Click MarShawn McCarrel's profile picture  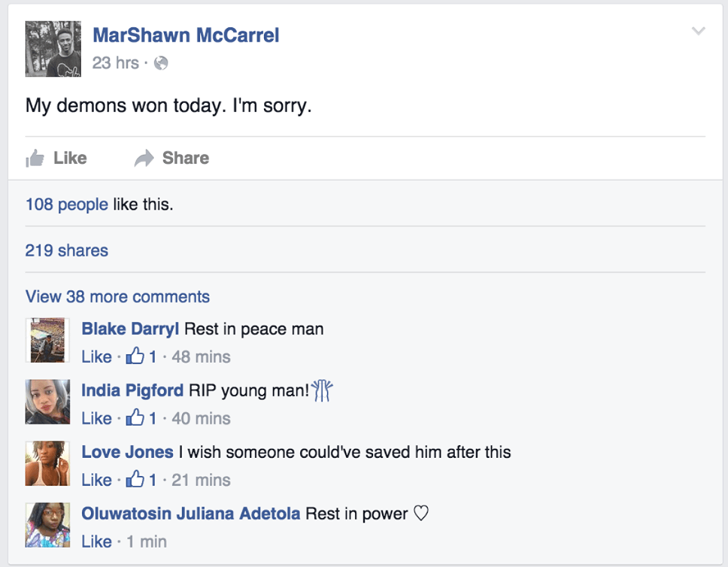coord(53,49)
